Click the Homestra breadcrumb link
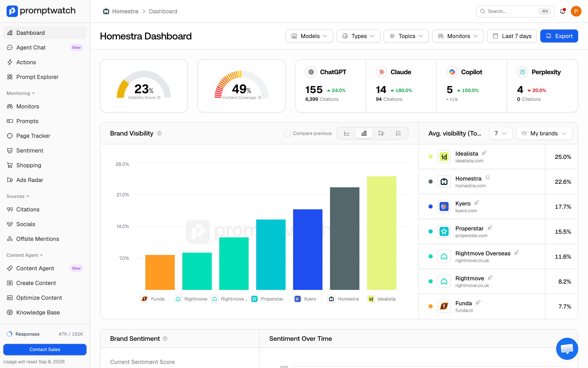 pyautogui.click(x=125, y=11)
